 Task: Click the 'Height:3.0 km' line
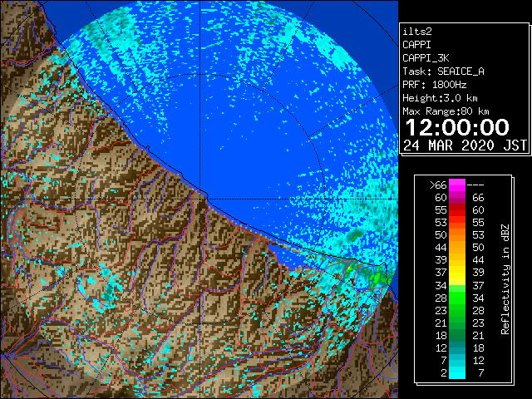pyautogui.click(x=440, y=98)
